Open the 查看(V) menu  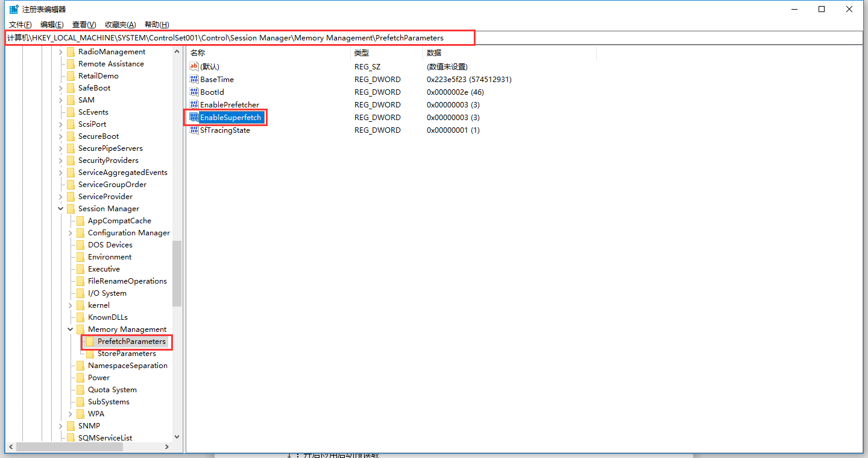coord(84,25)
